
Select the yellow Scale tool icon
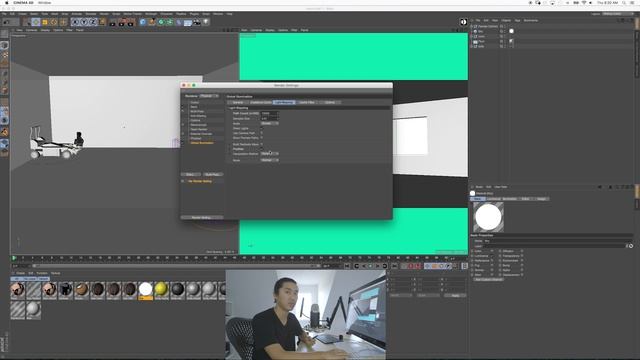(x=45, y=22)
